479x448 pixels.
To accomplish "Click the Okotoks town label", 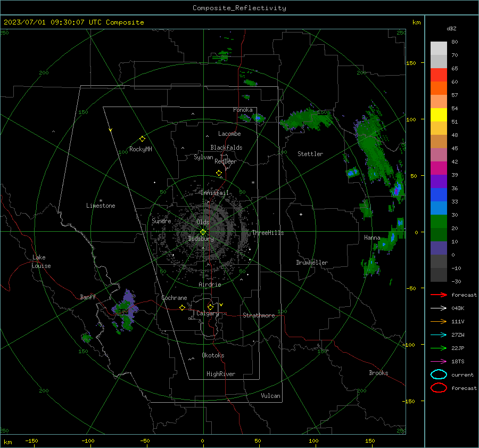I will (213, 355).
